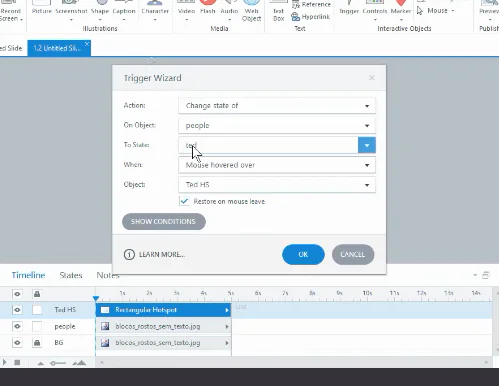Expand arrow on BG row image bar
Image resolution: width=499 pixels, height=386 pixels.
point(227,343)
